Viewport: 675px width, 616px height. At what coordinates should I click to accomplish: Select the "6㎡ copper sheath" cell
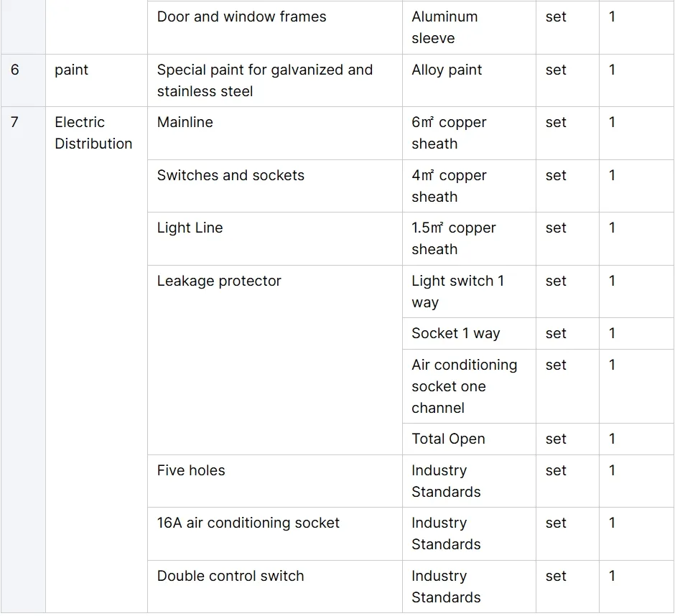pyautogui.click(x=449, y=133)
